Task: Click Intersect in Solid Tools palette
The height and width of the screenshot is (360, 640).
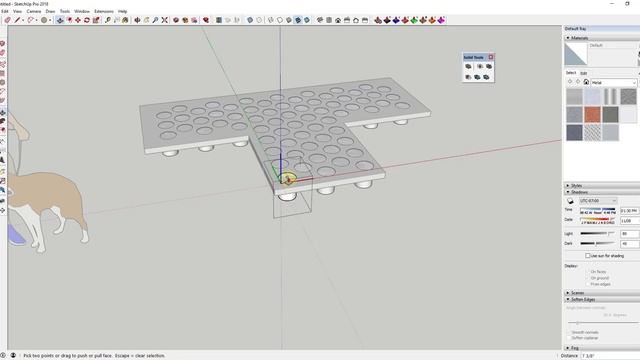Action: click(x=480, y=66)
